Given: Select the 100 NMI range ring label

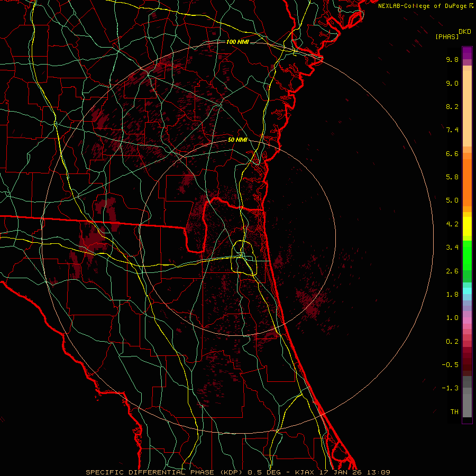Looking at the screenshot, I should (x=237, y=42).
